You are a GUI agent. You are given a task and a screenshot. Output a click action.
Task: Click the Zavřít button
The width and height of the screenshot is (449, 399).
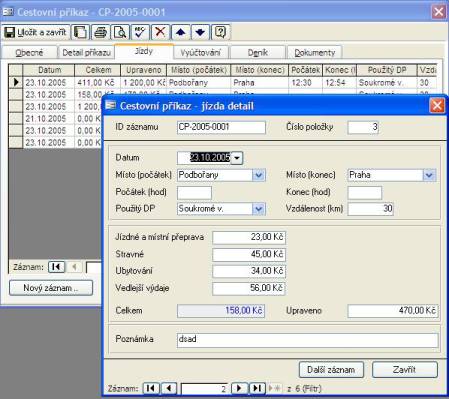tap(404, 370)
